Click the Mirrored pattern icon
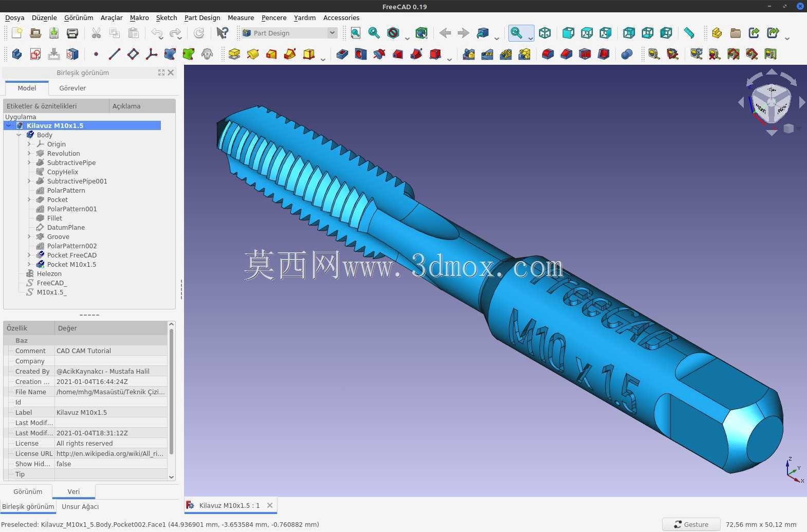807x532 pixels. 469,54
